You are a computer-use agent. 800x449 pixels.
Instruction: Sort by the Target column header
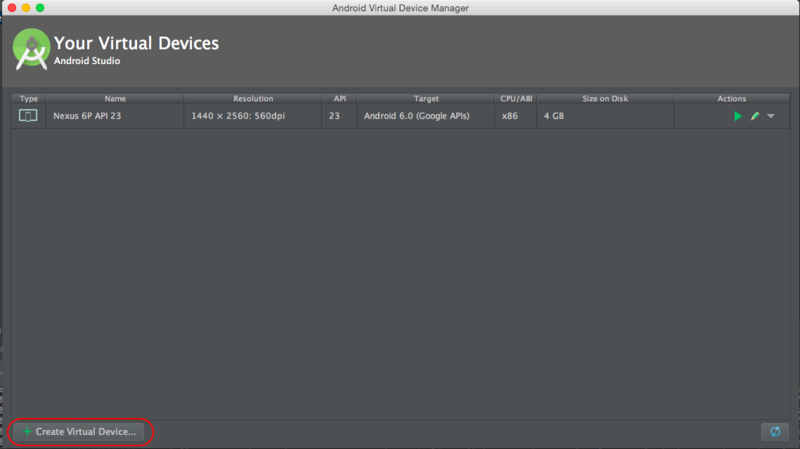(426, 98)
